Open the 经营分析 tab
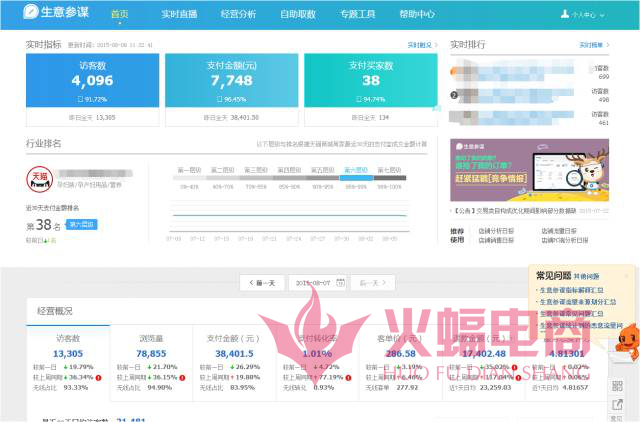The height and width of the screenshot is (422, 640). pyautogui.click(x=238, y=14)
